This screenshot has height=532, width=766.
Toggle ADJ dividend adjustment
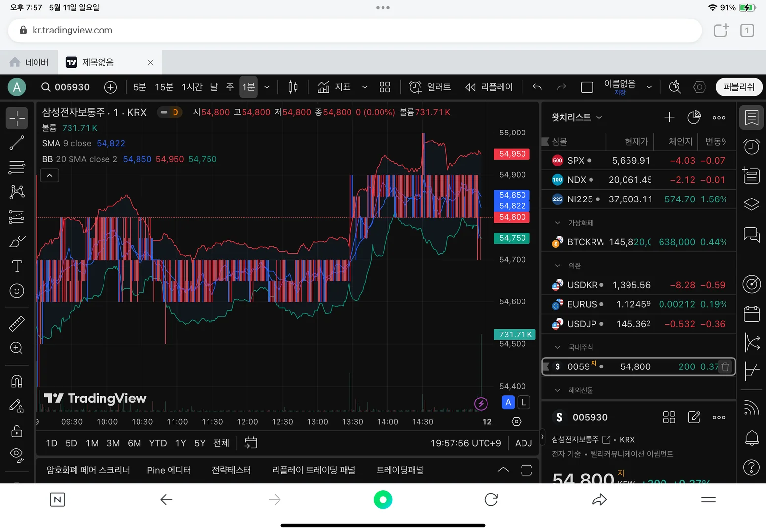[x=523, y=443]
